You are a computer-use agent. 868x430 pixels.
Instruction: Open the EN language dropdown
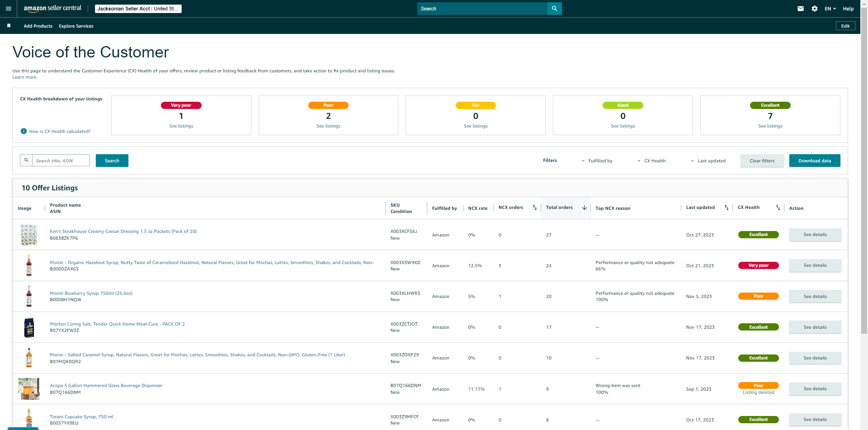pyautogui.click(x=830, y=9)
